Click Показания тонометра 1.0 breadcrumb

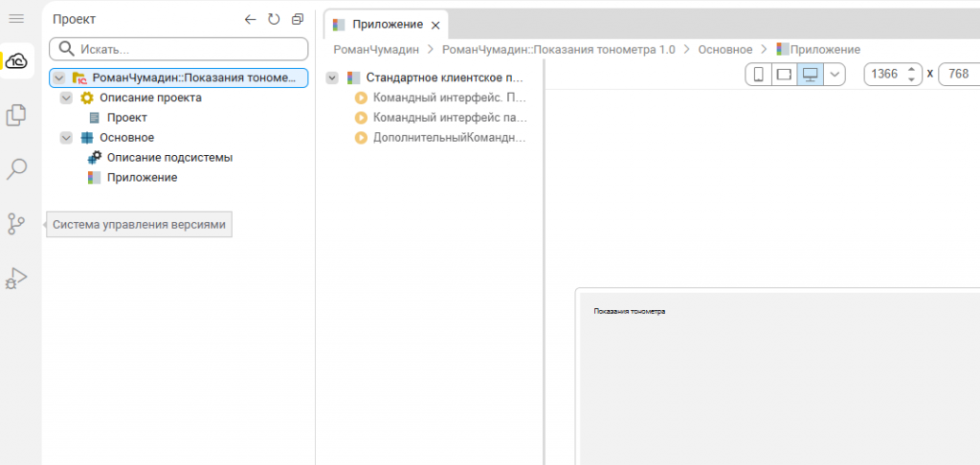559,50
